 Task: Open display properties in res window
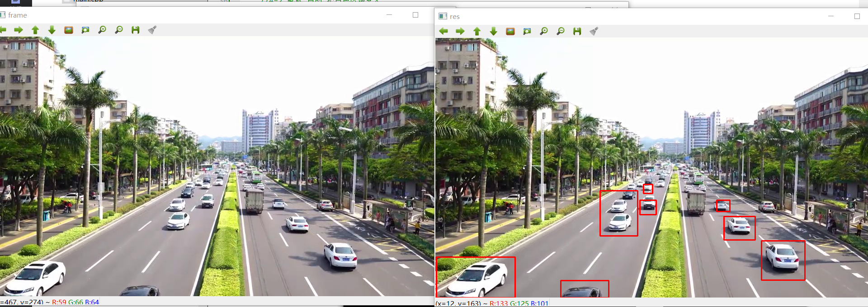click(x=594, y=31)
